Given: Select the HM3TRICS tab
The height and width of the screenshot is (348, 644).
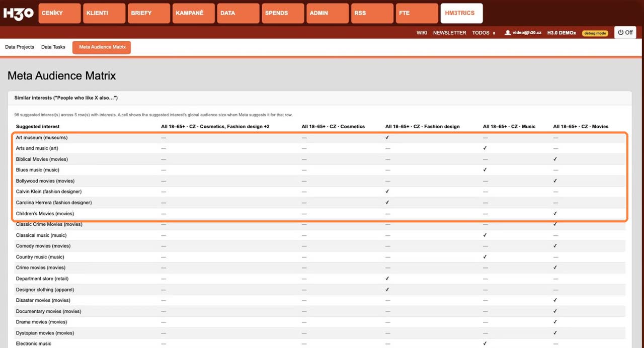Looking at the screenshot, I should [461, 13].
